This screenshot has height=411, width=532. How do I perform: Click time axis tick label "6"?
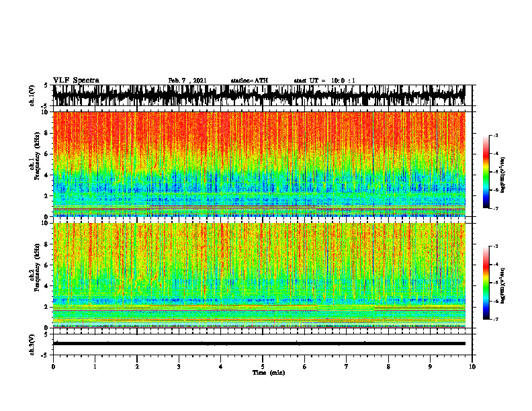[x=304, y=367]
